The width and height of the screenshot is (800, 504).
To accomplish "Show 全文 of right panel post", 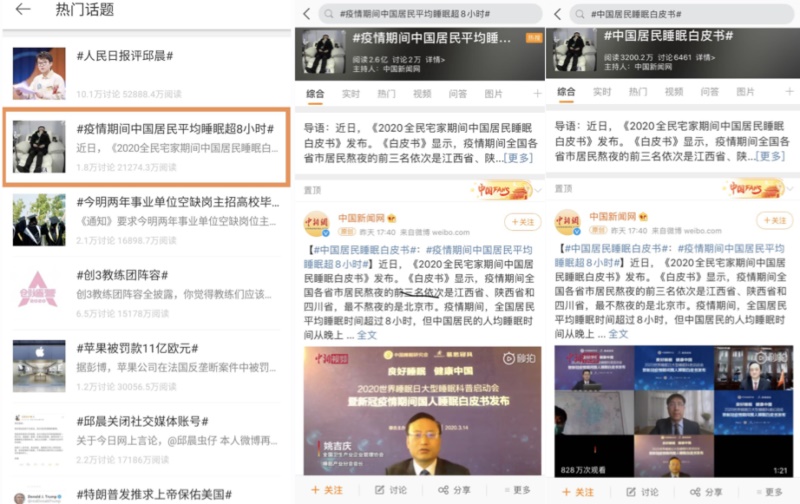I will pyautogui.click(x=618, y=334).
